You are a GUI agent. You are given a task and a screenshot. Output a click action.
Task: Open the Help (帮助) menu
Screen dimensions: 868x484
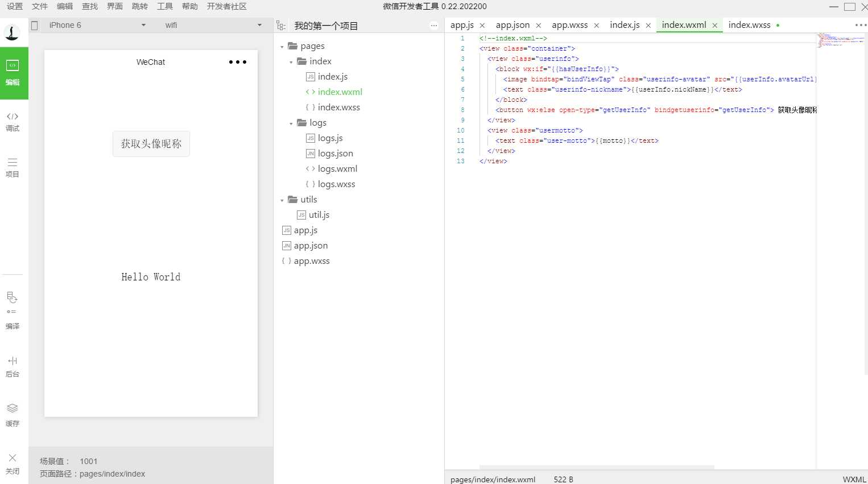click(x=190, y=6)
